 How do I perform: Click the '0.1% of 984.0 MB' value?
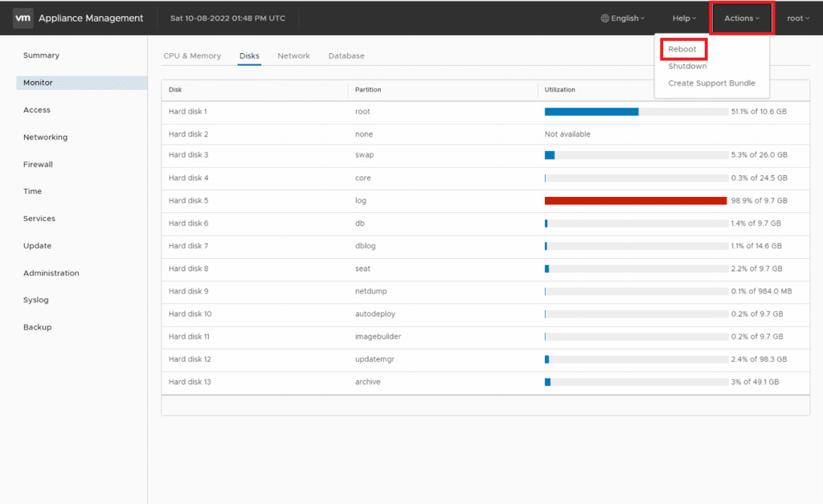click(762, 291)
